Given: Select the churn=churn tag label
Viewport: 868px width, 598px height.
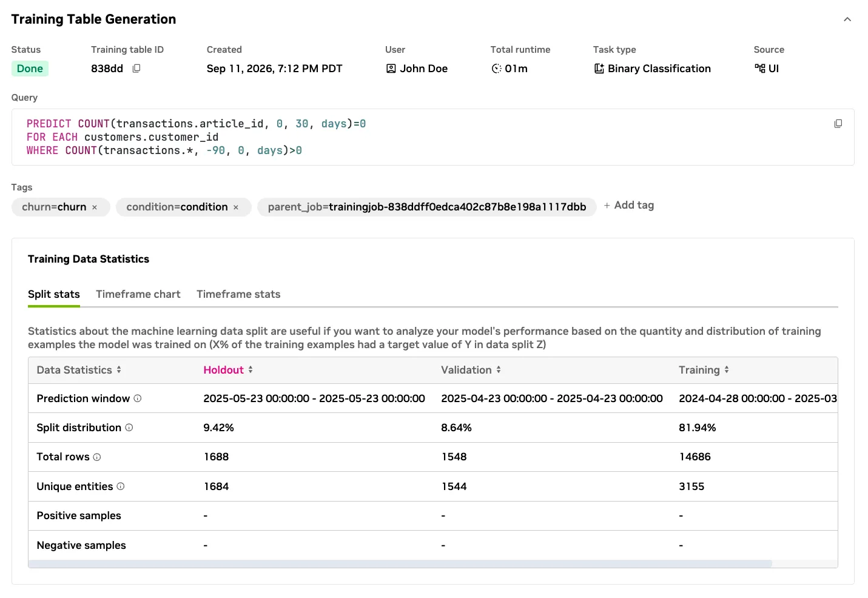Looking at the screenshot, I should point(54,207).
